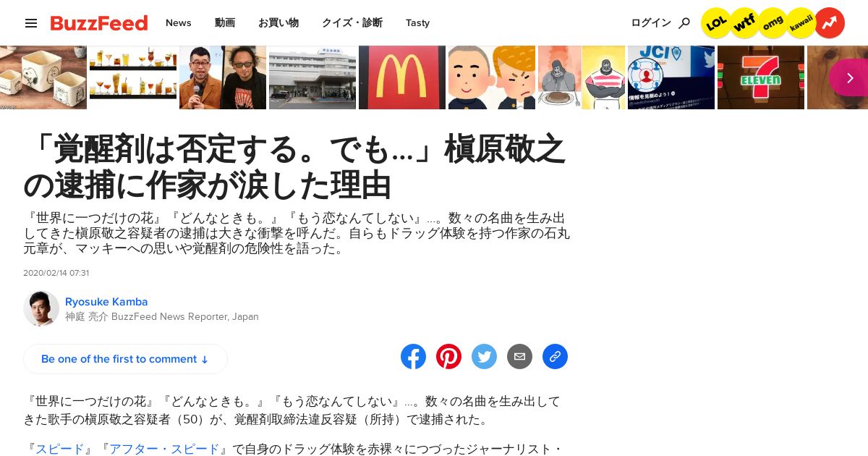Open author Ryosuke Kamba's profile
Viewport: 868px width, 456px height.
pos(106,302)
